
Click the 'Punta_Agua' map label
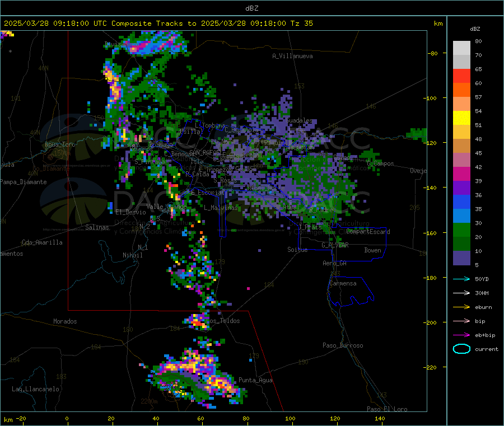[x=255, y=380]
